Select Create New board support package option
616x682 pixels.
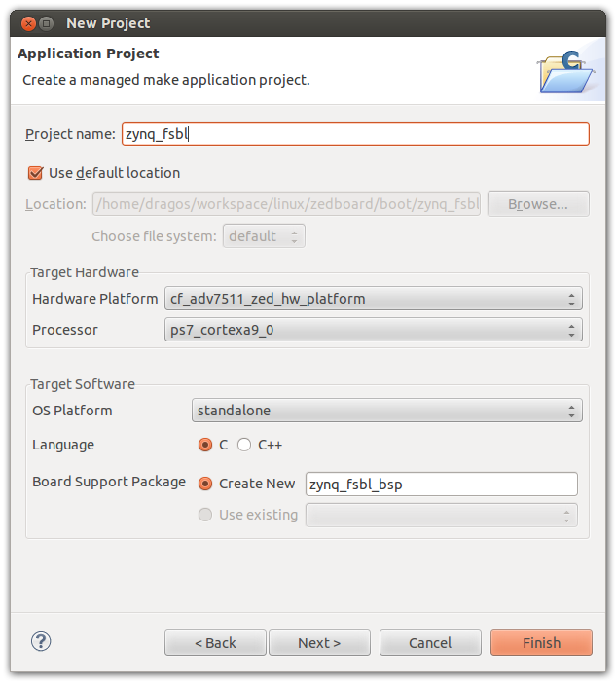[205, 484]
